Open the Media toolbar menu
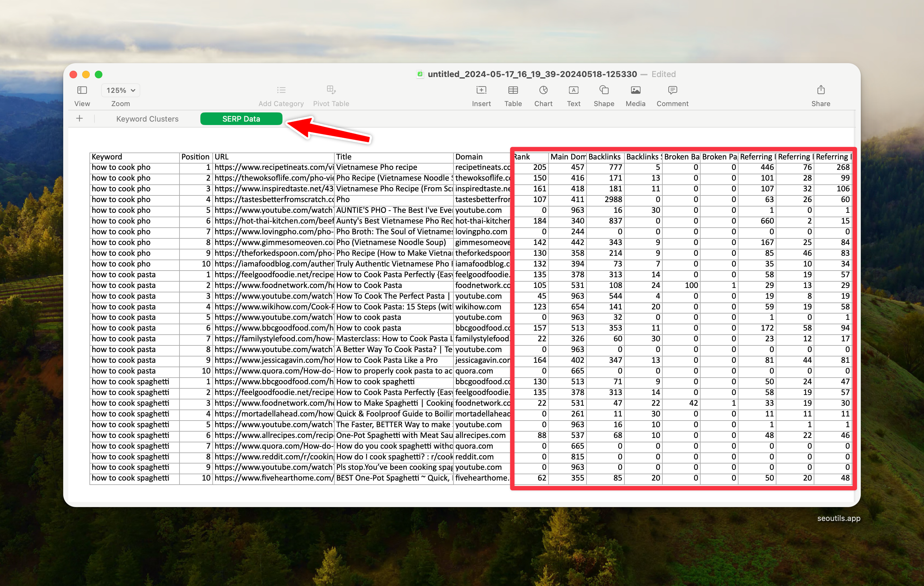Screen dimensions: 924x586 [x=635, y=90]
